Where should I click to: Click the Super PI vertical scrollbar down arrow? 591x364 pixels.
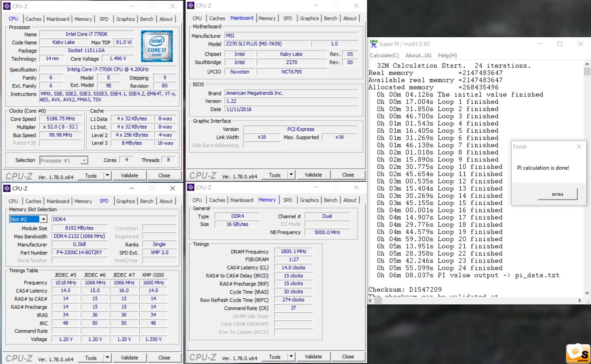click(x=587, y=293)
